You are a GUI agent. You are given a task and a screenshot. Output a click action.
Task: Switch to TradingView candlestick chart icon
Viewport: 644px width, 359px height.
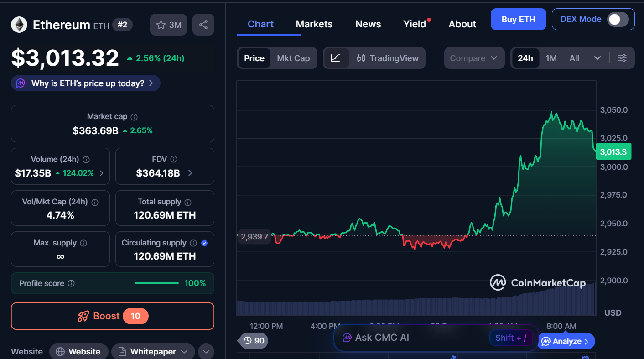(361, 58)
